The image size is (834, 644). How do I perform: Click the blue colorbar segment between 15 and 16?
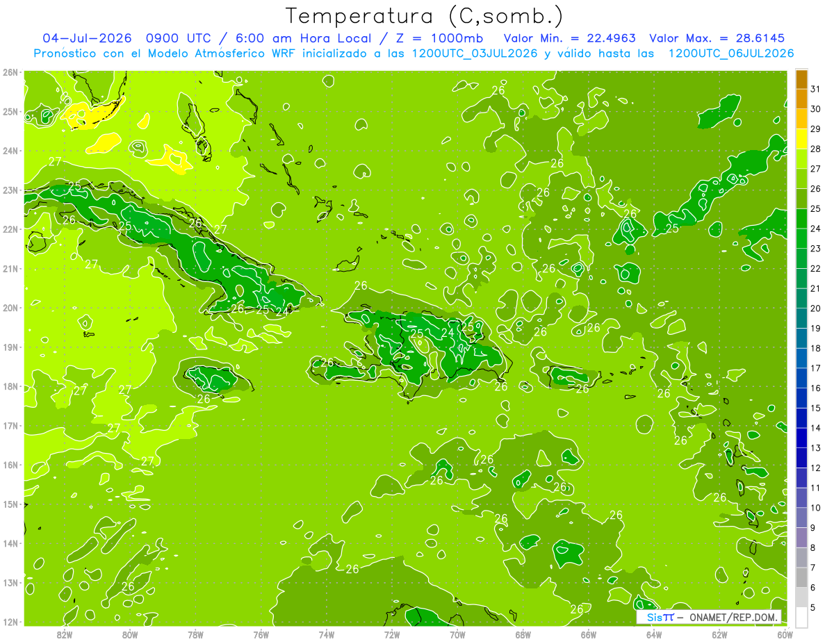tap(801, 398)
